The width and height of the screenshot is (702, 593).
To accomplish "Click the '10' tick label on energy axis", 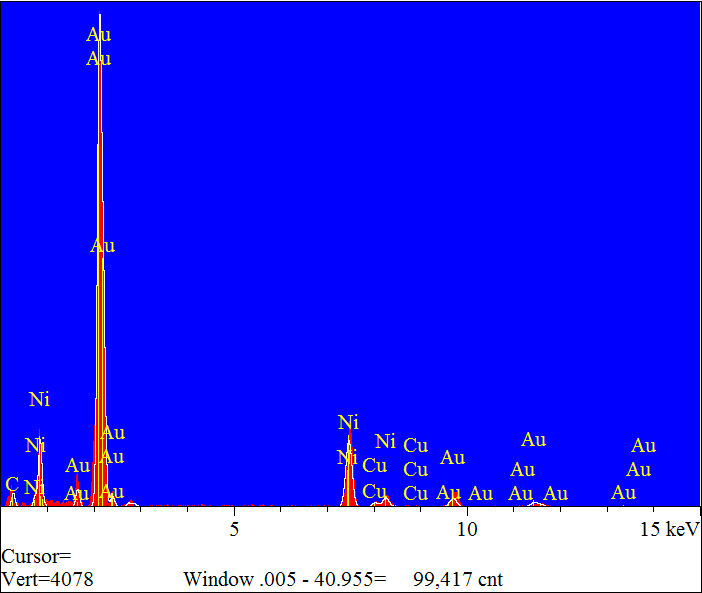I will 467,528.
